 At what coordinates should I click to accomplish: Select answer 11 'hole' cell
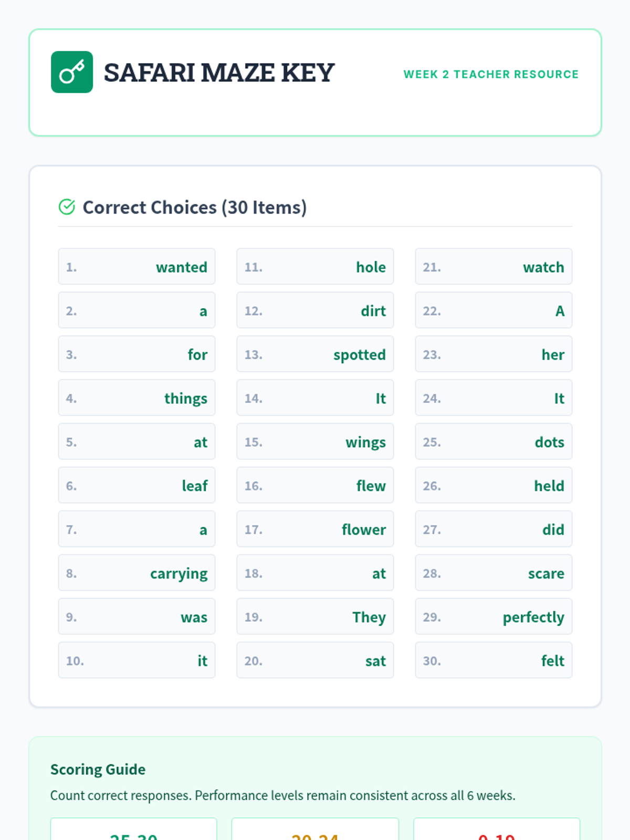(x=315, y=267)
